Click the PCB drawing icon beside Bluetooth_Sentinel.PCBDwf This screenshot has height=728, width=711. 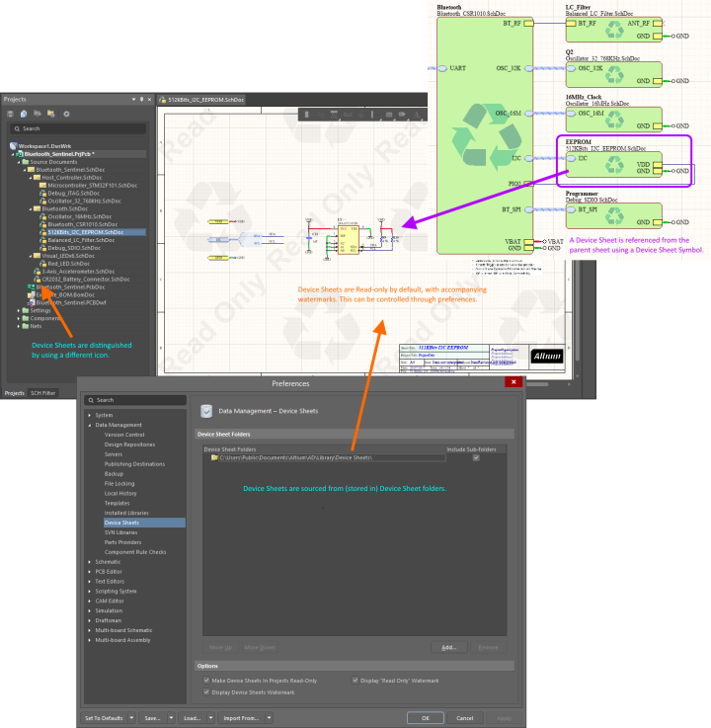pyautogui.click(x=31, y=302)
